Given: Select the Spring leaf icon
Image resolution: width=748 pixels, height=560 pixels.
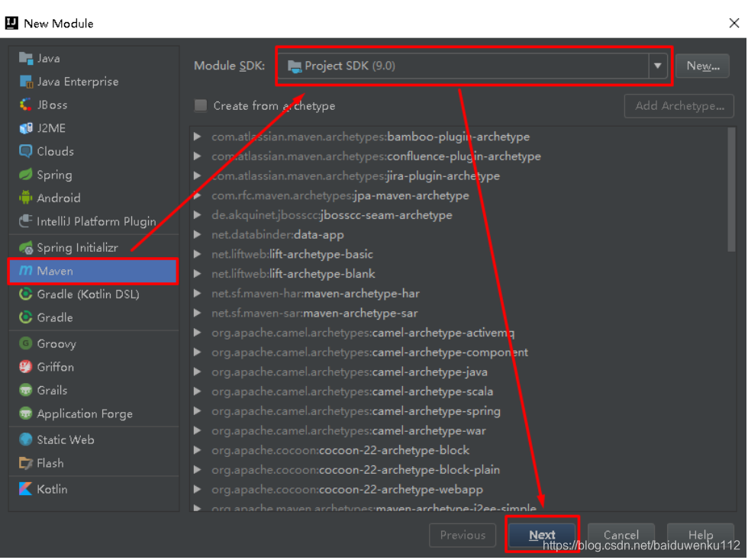Looking at the screenshot, I should coord(26,175).
